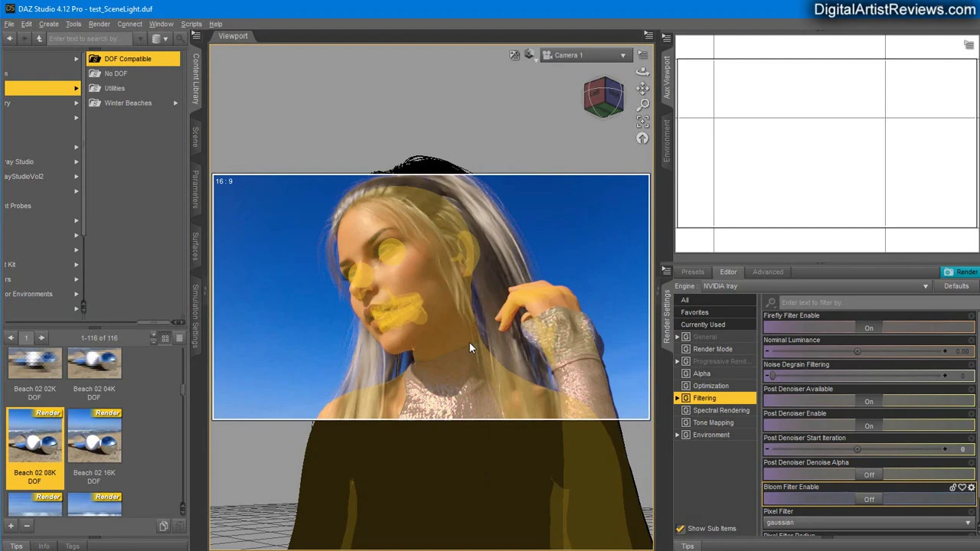Open the Engine NVIDIA Iray dropdown
Image resolution: width=980 pixels, height=551 pixels.
click(816, 286)
